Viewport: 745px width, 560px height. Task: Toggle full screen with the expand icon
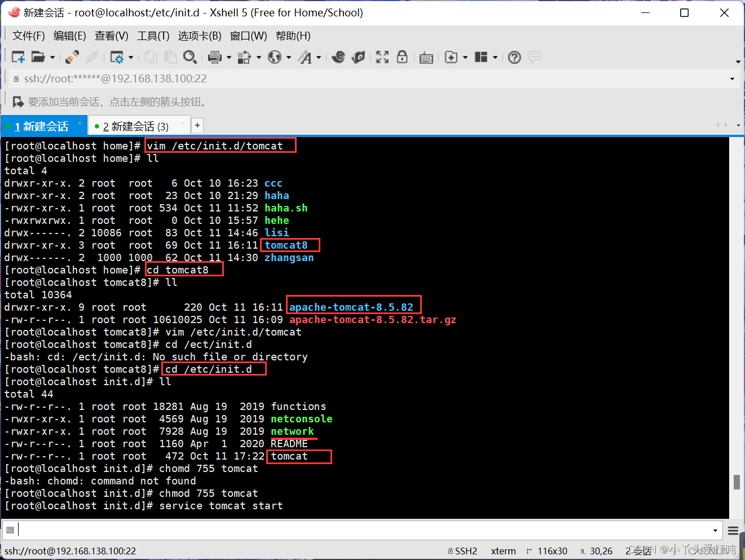pos(382,57)
